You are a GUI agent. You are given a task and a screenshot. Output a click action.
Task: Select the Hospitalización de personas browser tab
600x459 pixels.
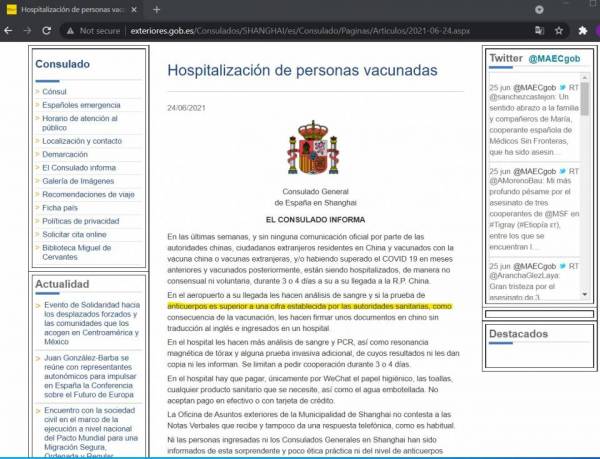point(72,10)
